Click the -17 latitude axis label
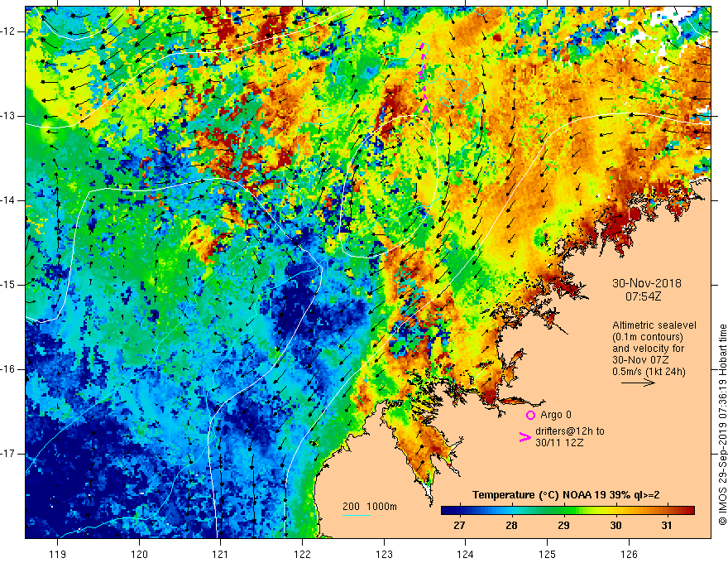The width and height of the screenshot is (728, 563). pos(9,454)
